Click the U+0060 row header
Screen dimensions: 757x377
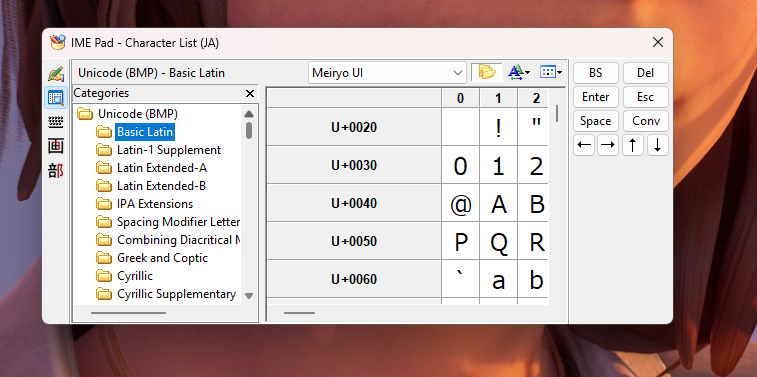coord(354,279)
